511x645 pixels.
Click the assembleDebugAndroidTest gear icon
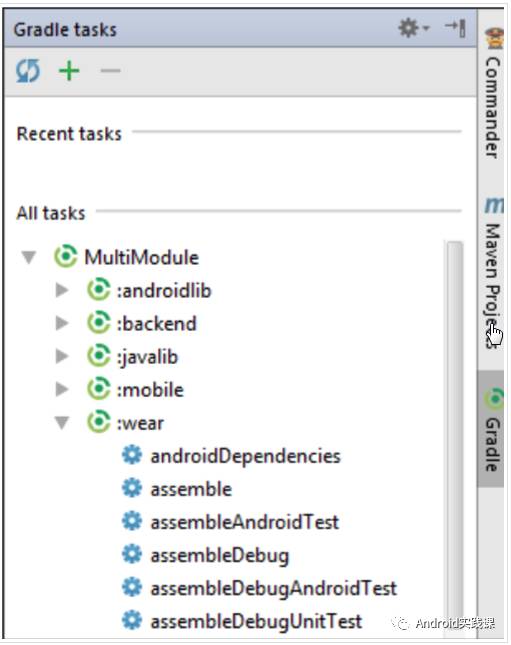coord(132,587)
